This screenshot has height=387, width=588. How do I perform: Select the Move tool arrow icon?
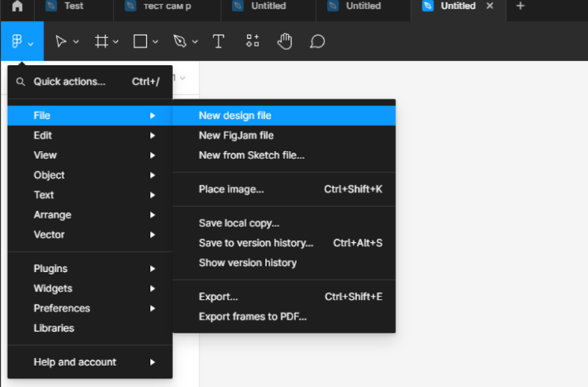[60, 41]
